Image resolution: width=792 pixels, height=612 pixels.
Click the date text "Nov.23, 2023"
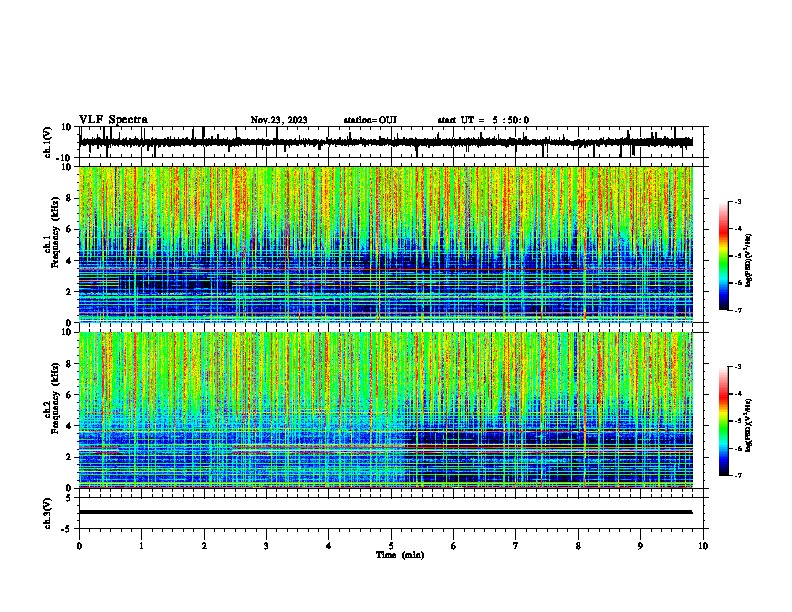pos(279,120)
